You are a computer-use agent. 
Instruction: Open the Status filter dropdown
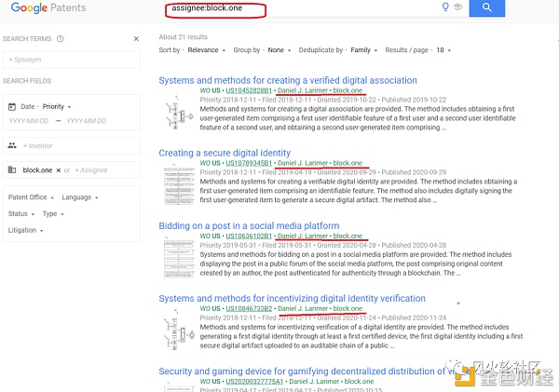pyautogui.click(x=21, y=214)
